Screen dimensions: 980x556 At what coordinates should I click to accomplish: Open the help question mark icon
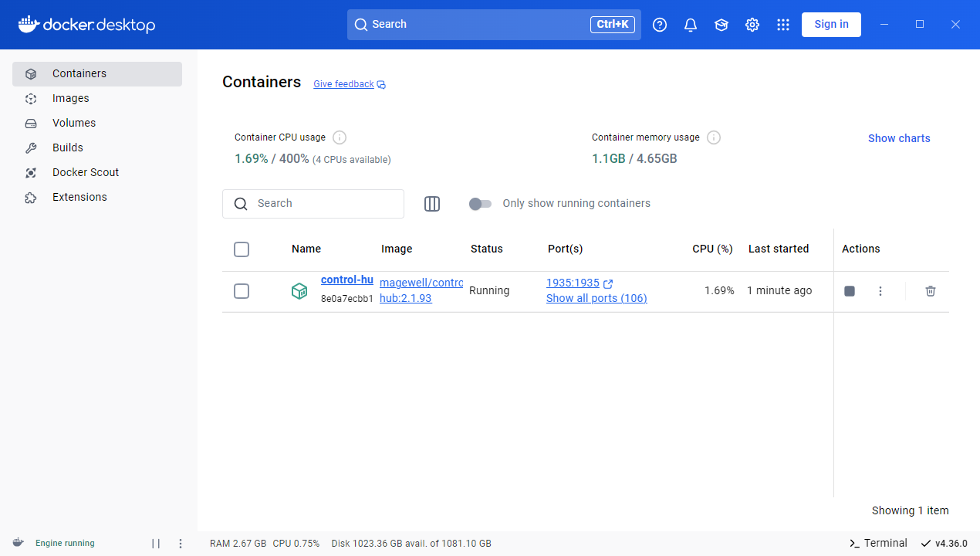(660, 25)
